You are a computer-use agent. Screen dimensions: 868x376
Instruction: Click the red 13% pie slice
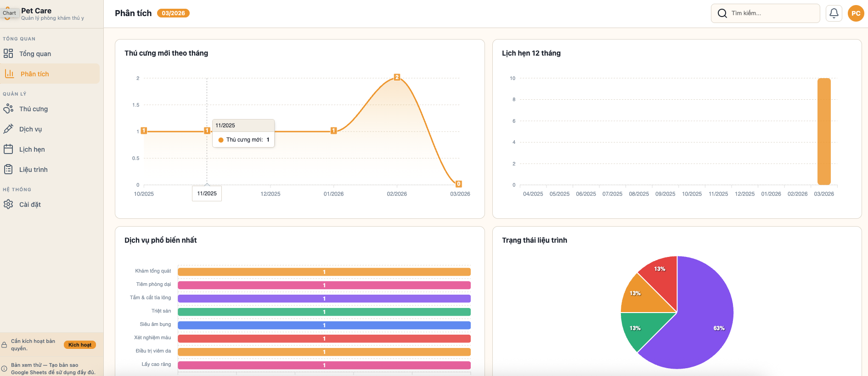pyautogui.click(x=660, y=278)
